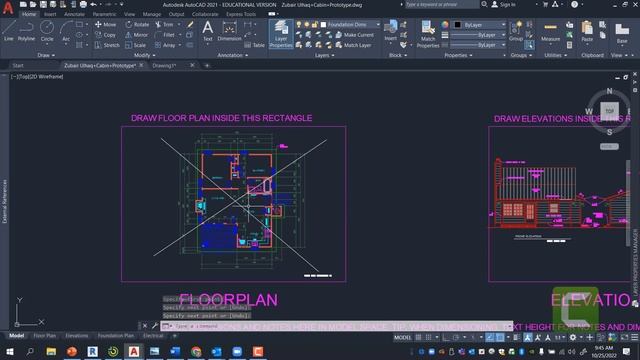The width and height of the screenshot is (640, 360).
Task: Select the Circle tool
Action: [x=47, y=31]
